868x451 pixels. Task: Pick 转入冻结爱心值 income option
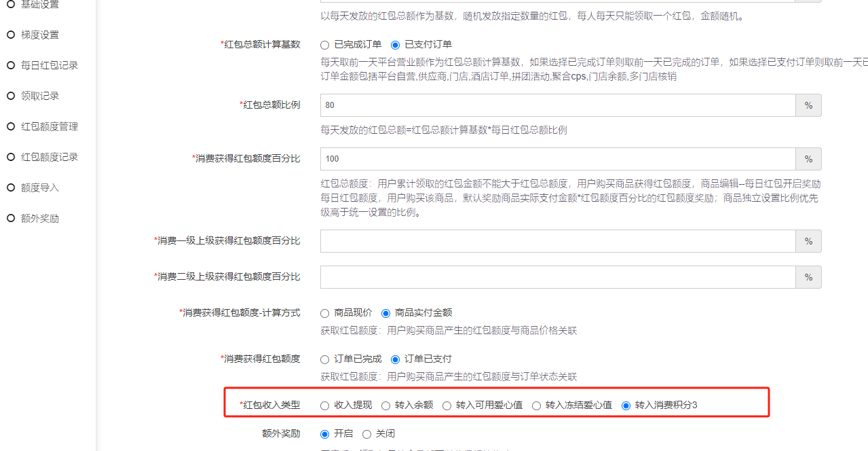click(537, 405)
